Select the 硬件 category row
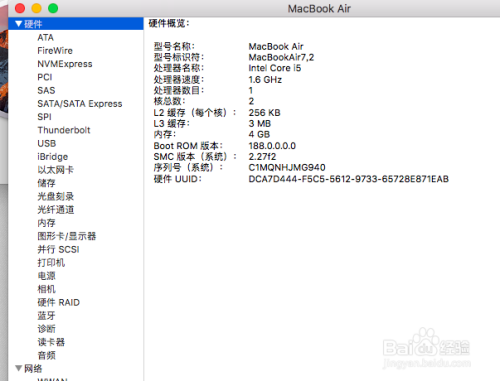This screenshot has height=381, width=500. [x=76, y=24]
